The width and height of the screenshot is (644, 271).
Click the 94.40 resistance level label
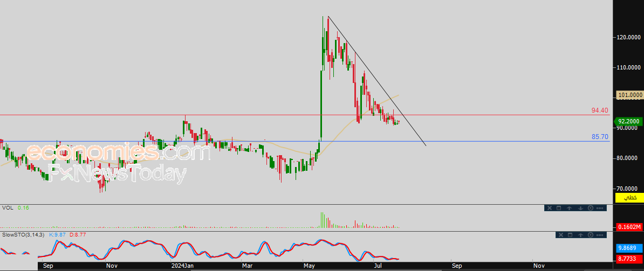point(600,110)
